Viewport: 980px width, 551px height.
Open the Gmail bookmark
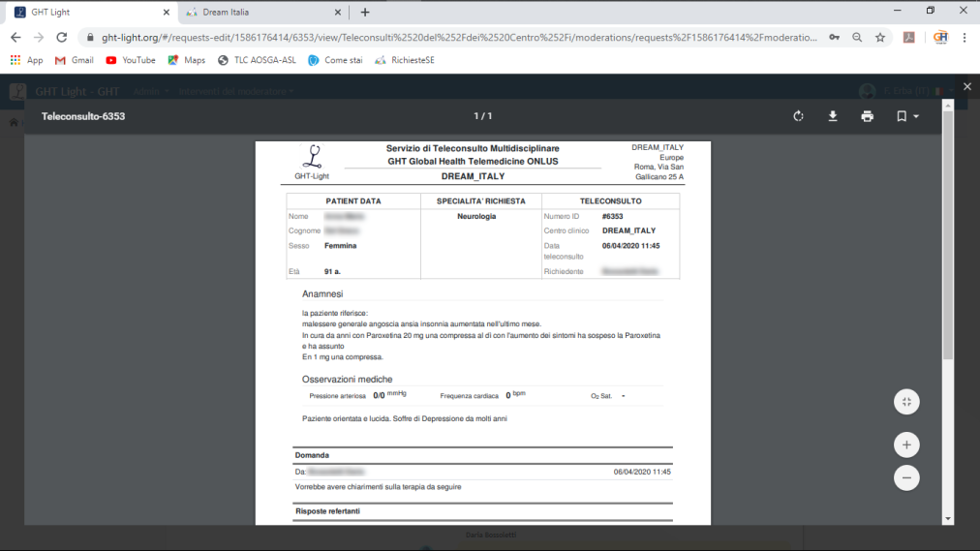click(75, 60)
